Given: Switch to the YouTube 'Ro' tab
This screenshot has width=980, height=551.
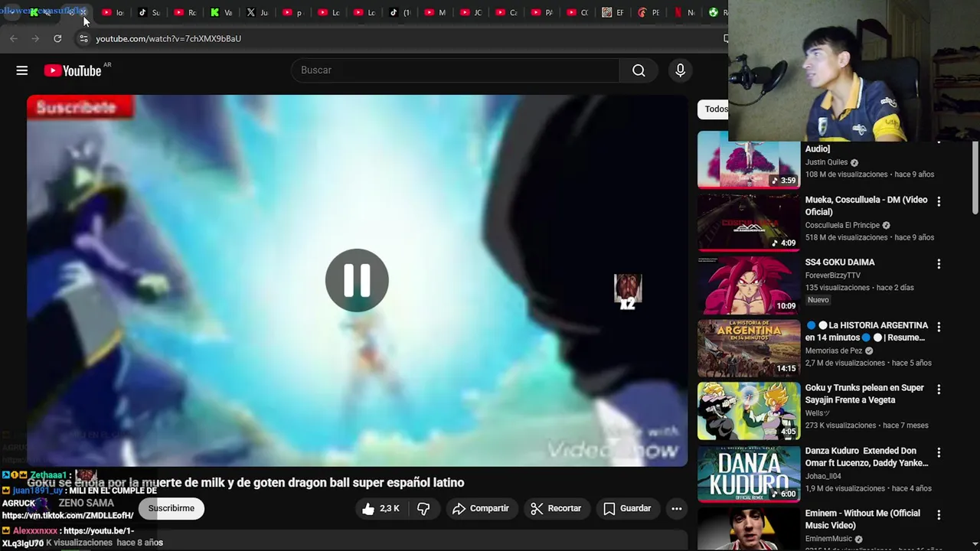Looking at the screenshot, I should [x=185, y=12].
